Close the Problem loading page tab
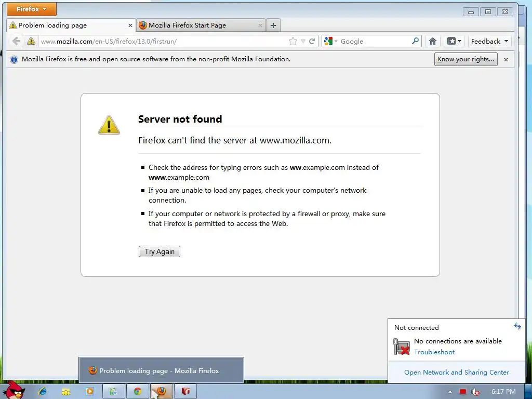The width and height of the screenshot is (532, 399). 130,25
